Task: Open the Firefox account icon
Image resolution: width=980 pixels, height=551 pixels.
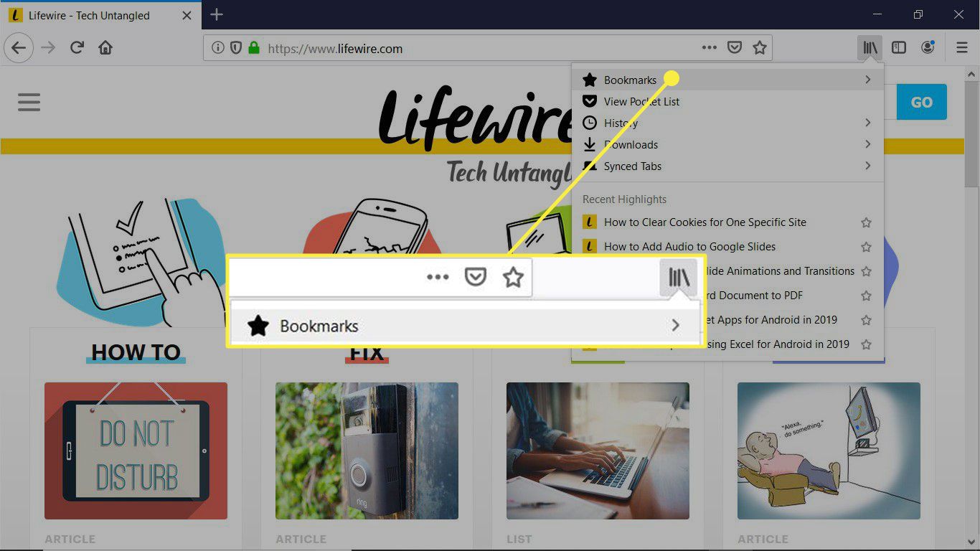Action: pyautogui.click(x=928, y=48)
